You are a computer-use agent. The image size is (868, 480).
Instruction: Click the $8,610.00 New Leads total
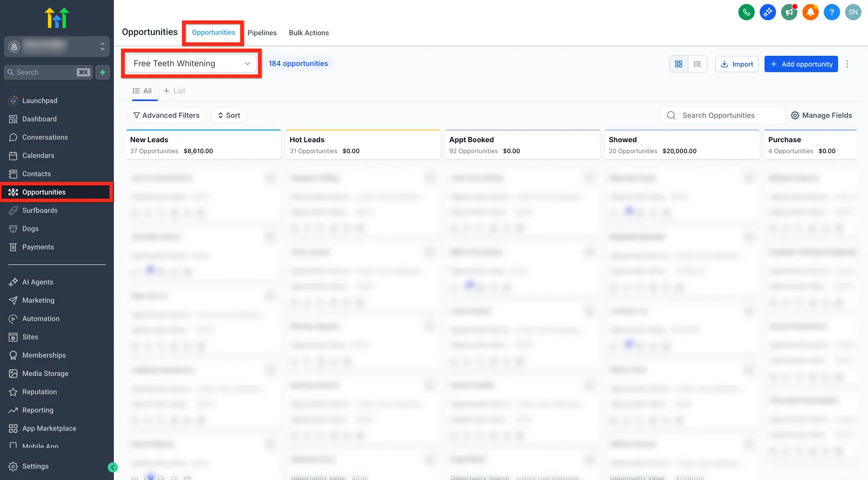(x=198, y=151)
